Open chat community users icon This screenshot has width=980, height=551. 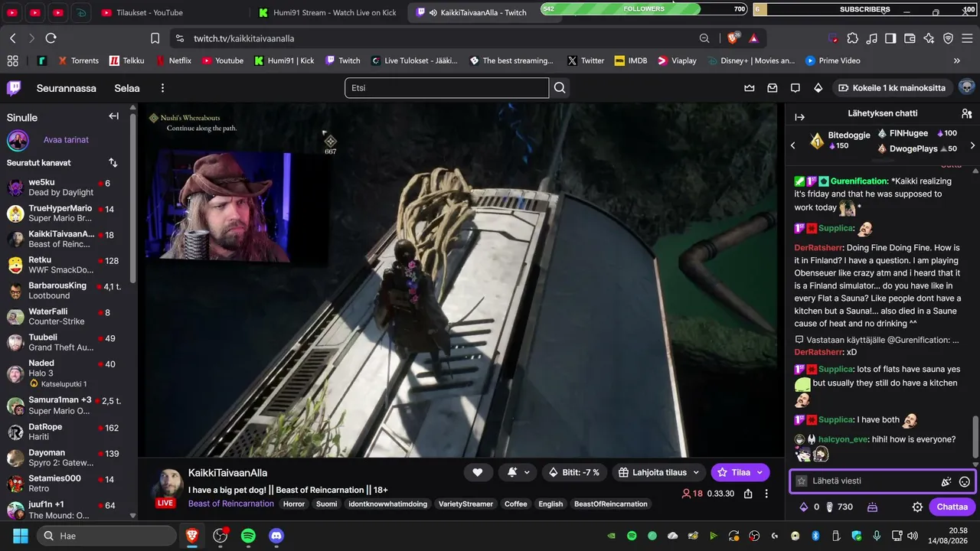(x=966, y=114)
